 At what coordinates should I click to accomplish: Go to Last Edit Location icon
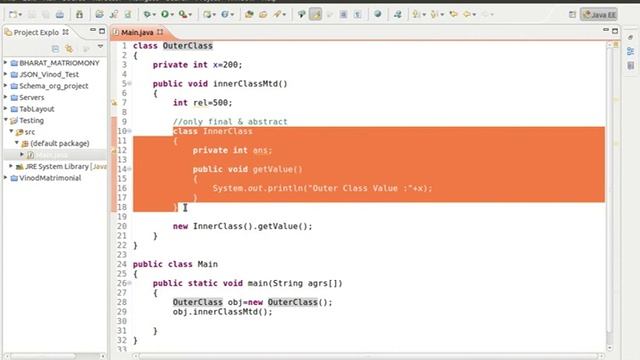tap(453, 15)
